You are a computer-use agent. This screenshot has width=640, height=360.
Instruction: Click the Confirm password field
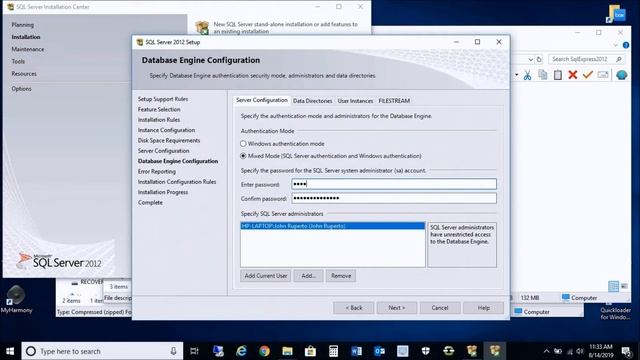(x=394, y=198)
